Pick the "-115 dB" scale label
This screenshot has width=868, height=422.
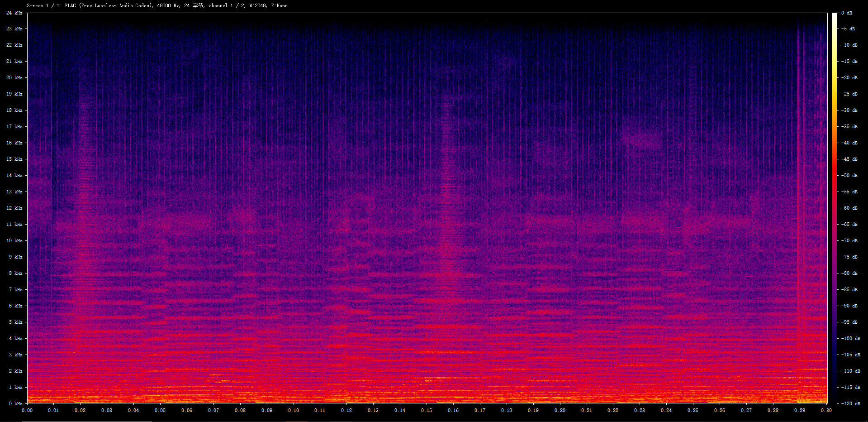tap(851, 387)
